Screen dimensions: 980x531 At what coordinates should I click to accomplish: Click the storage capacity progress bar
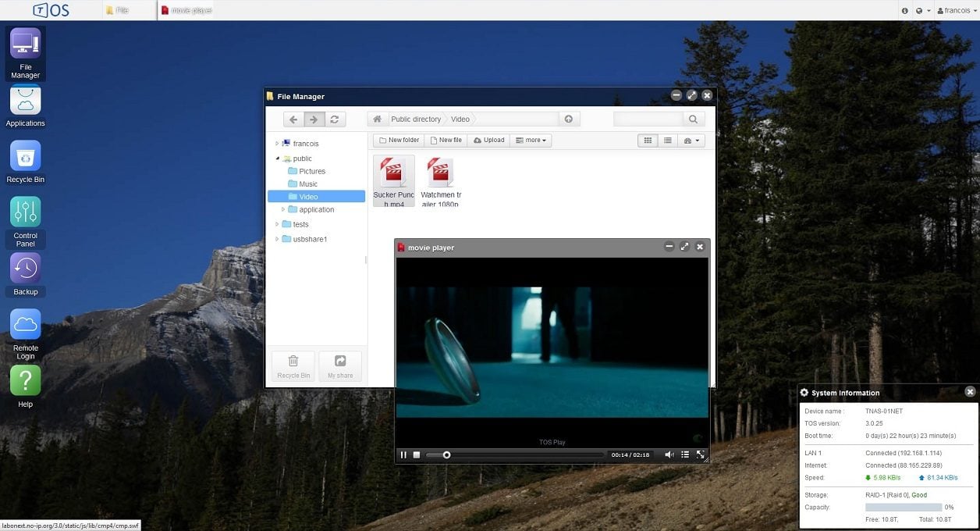point(904,508)
